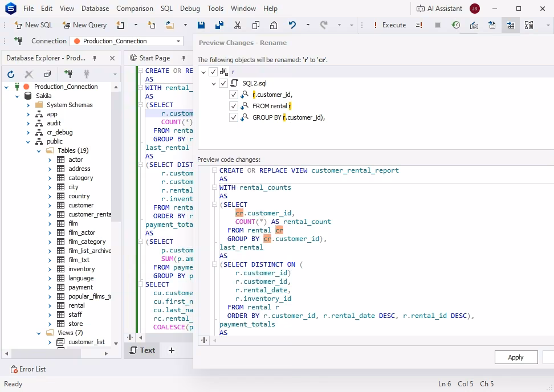Select the cr_debug schema node

59,132
